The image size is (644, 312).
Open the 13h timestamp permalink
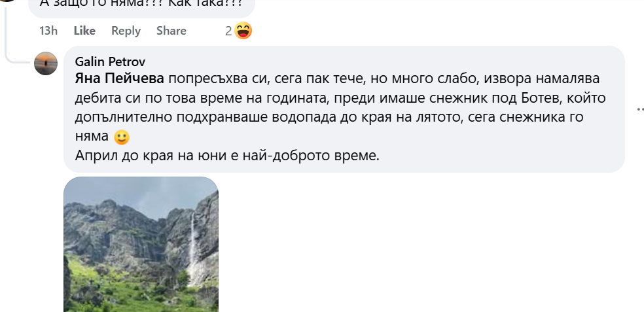(48, 31)
